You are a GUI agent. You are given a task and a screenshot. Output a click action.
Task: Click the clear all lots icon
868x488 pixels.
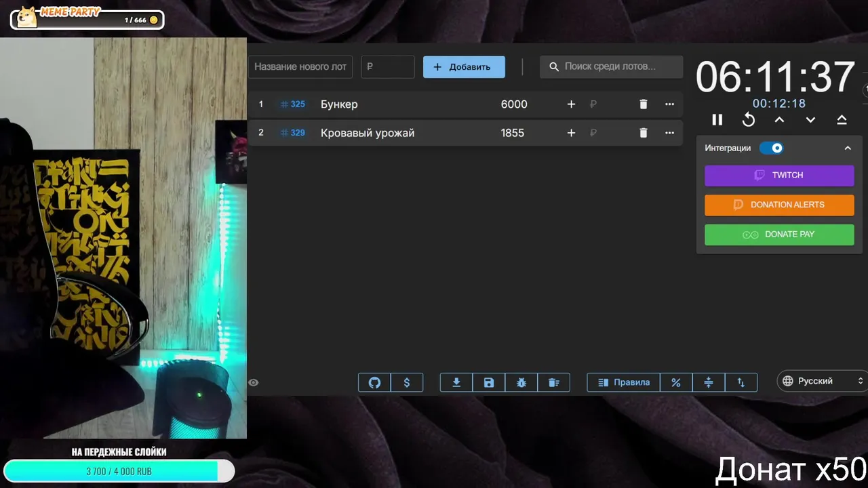[554, 382]
